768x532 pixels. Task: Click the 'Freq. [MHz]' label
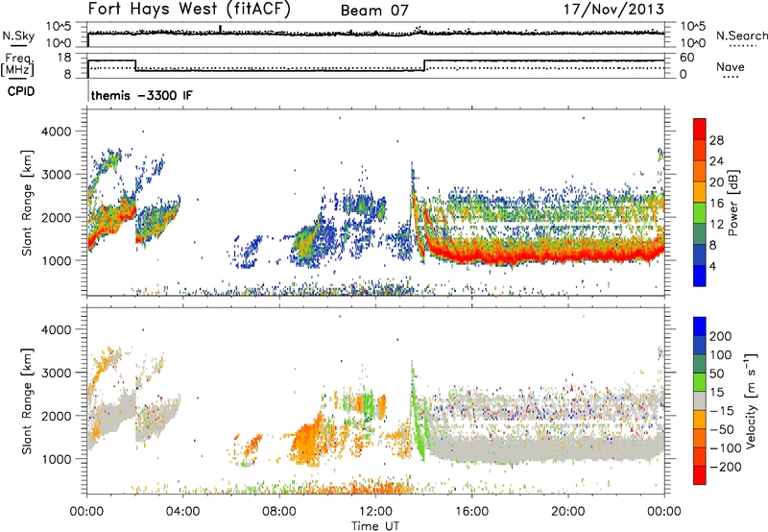18,64
